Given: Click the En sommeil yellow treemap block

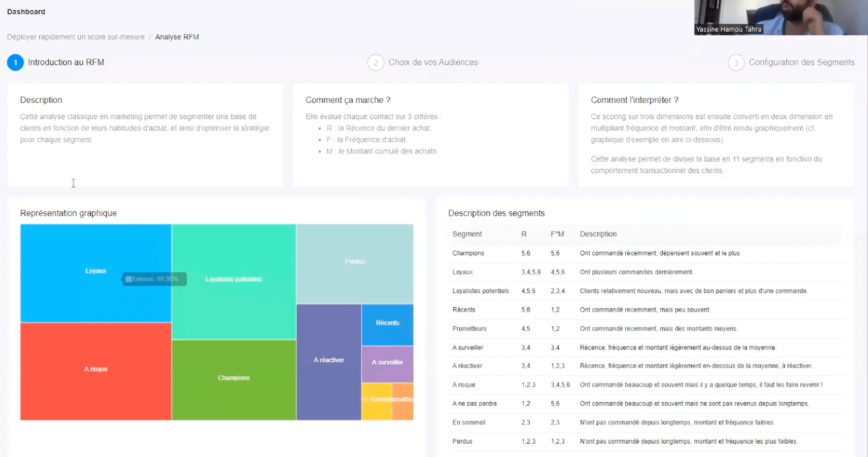Looking at the screenshot, I should click(377, 401).
